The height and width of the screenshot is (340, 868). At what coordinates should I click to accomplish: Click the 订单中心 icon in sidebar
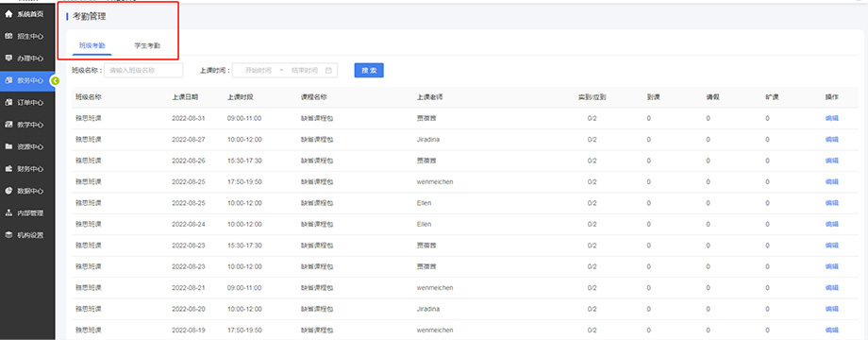tap(8, 102)
